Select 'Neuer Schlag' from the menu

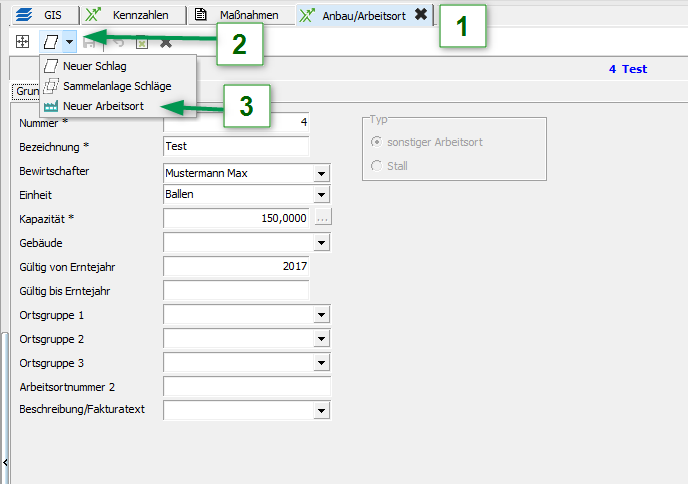pos(93,66)
